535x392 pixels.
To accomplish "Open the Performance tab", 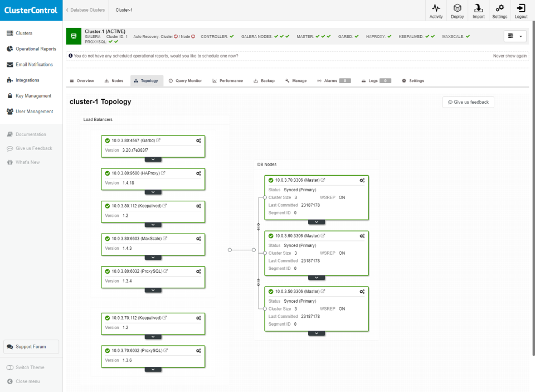I will (x=227, y=81).
